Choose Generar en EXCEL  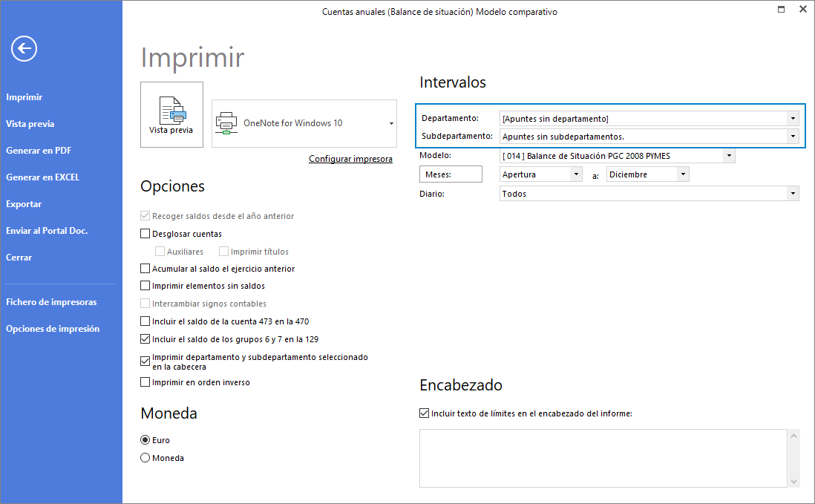click(x=42, y=177)
